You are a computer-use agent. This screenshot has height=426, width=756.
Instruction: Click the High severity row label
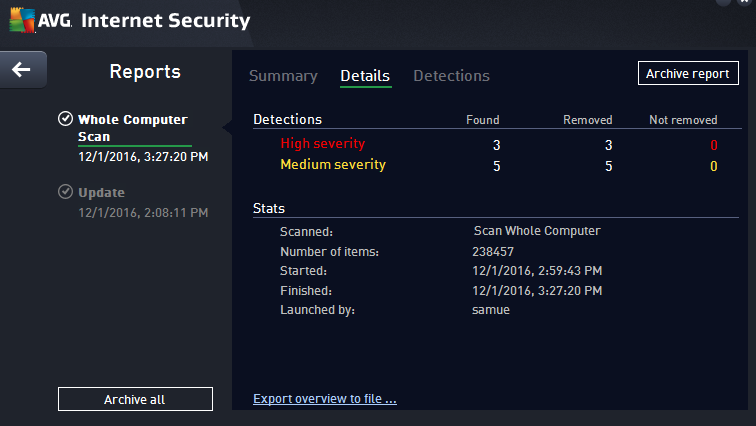point(322,144)
